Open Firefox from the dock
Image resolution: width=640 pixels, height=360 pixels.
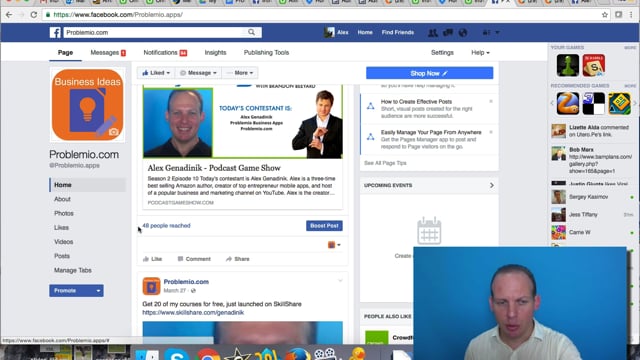[x=298, y=354]
